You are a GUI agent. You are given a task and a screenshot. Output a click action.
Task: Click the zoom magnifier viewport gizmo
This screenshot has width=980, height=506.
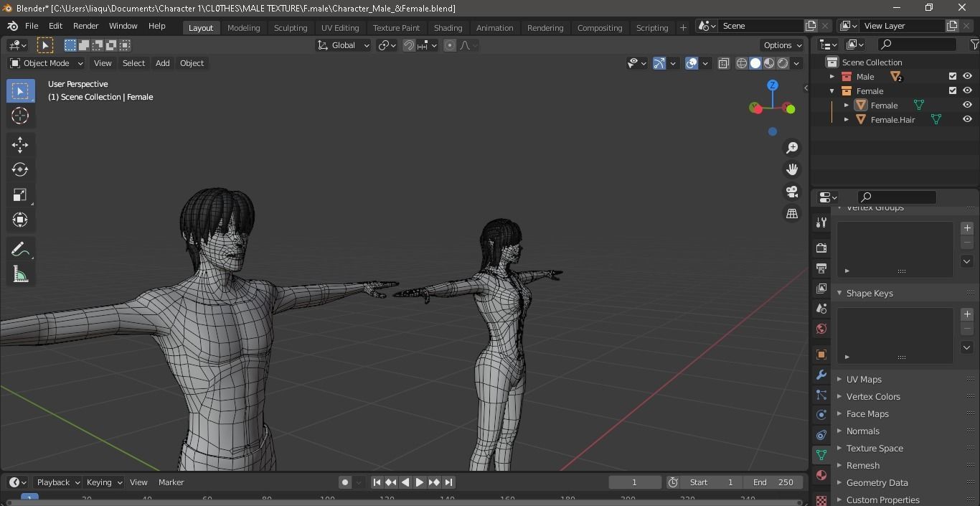[792, 148]
